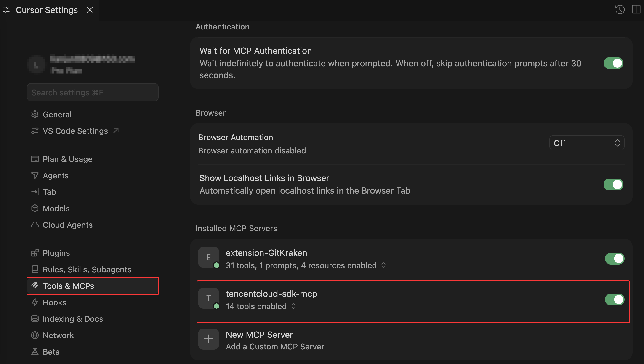This screenshot has height=364, width=644.
Task: Select Tools & MCPs in sidebar
Action: coord(93,286)
